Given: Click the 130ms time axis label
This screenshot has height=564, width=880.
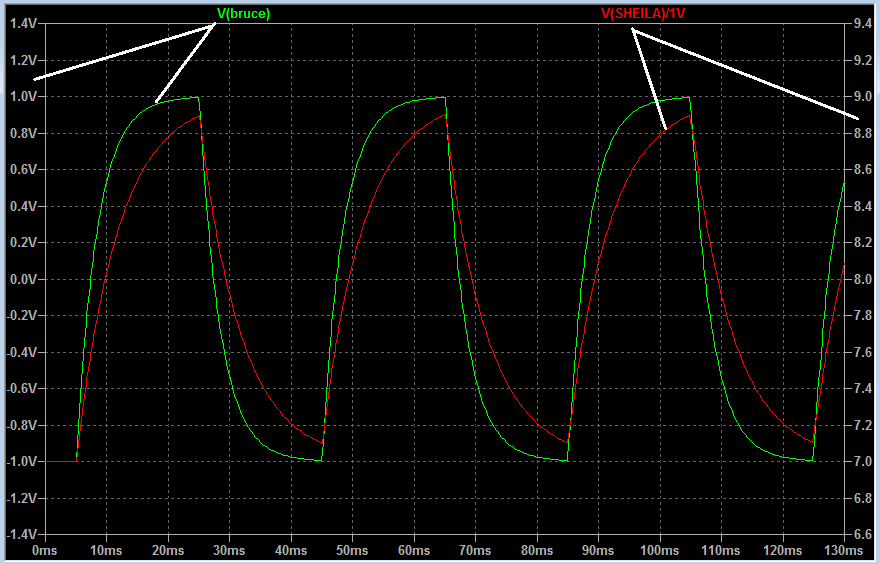Looking at the screenshot, I should pos(844,551).
